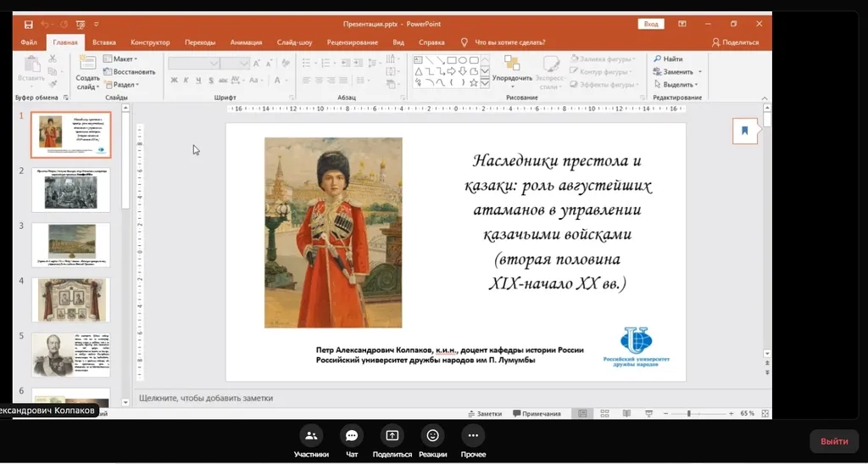
Task: Click the Cut scissors icon
Action: pos(53,59)
